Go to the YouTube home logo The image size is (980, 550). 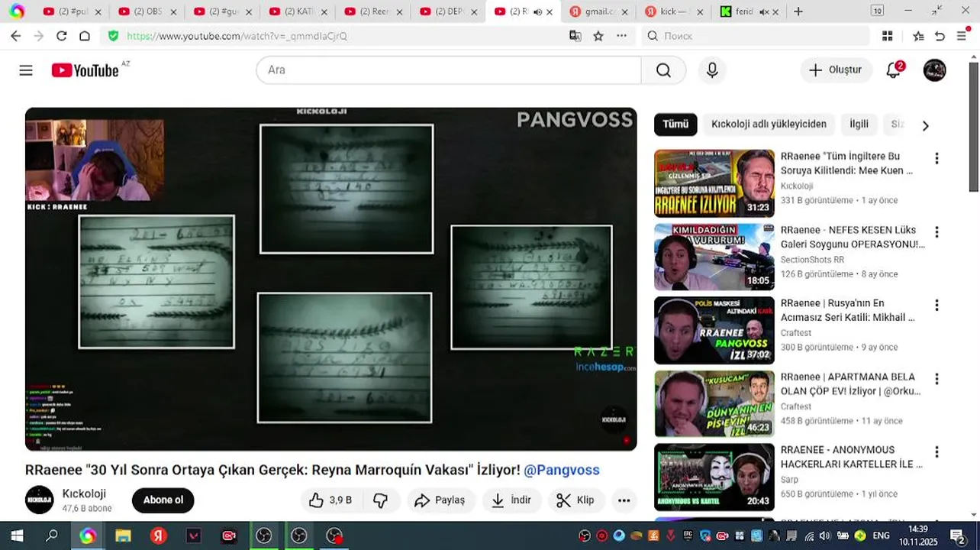tap(85, 70)
